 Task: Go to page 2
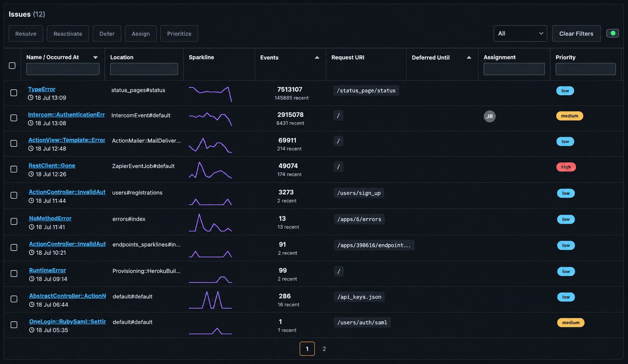pyautogui.click(x=324, y=349)
